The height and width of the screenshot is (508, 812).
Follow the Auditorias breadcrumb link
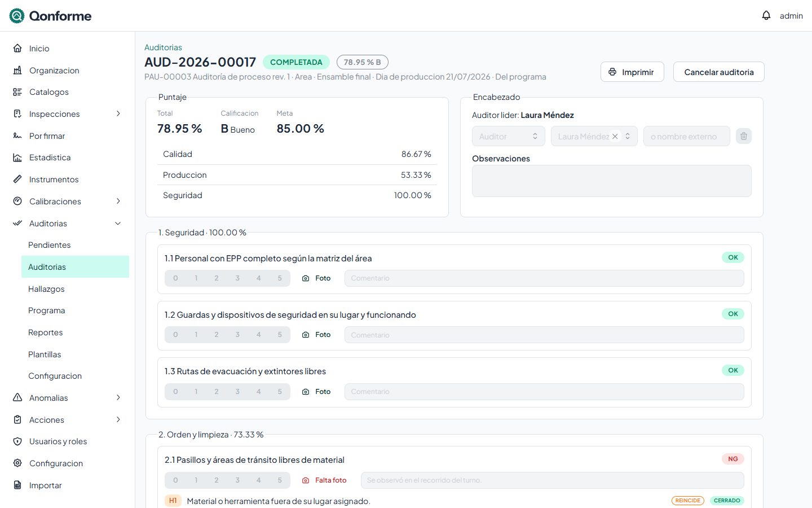[163, 47]
